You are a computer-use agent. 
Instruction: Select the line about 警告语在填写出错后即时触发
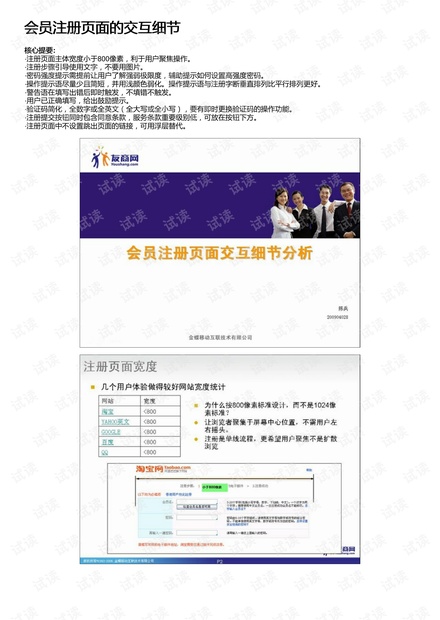coord(98,93)
